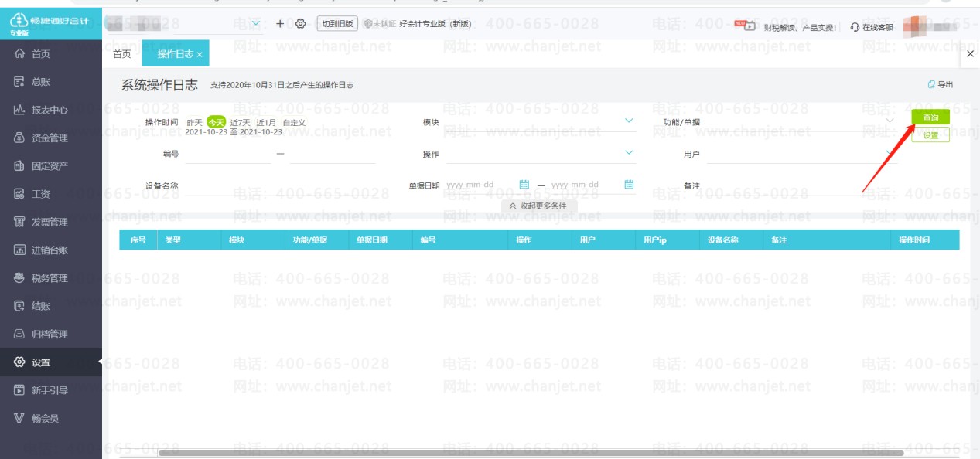Open calendar for 单据日期 end date
The height and width of the screenshot is (459, 980).
coord(629,185)
